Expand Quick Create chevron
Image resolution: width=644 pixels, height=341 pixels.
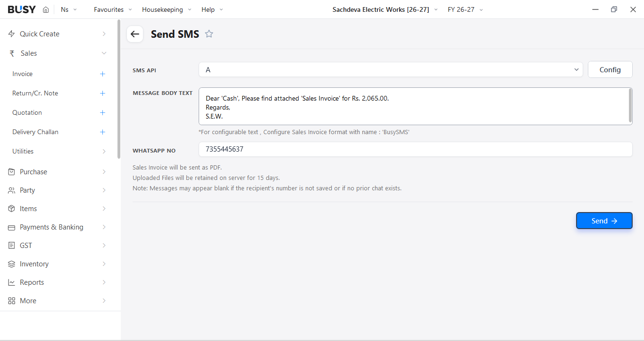pyautogui.click(x=104, y=34)
